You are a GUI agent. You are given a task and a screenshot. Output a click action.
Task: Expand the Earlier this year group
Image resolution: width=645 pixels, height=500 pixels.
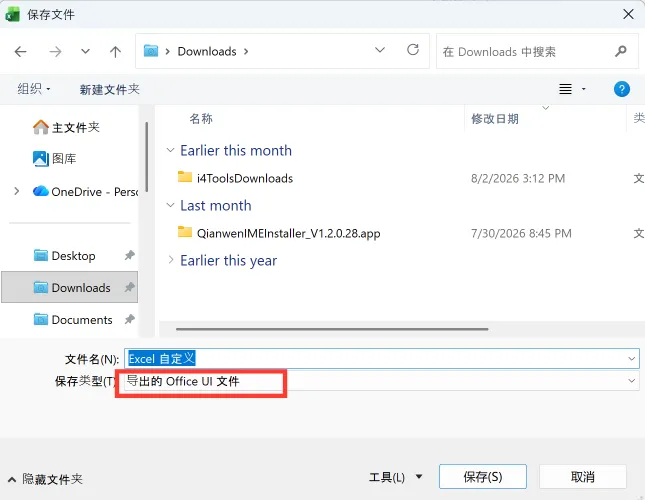(x=170, y=260)
